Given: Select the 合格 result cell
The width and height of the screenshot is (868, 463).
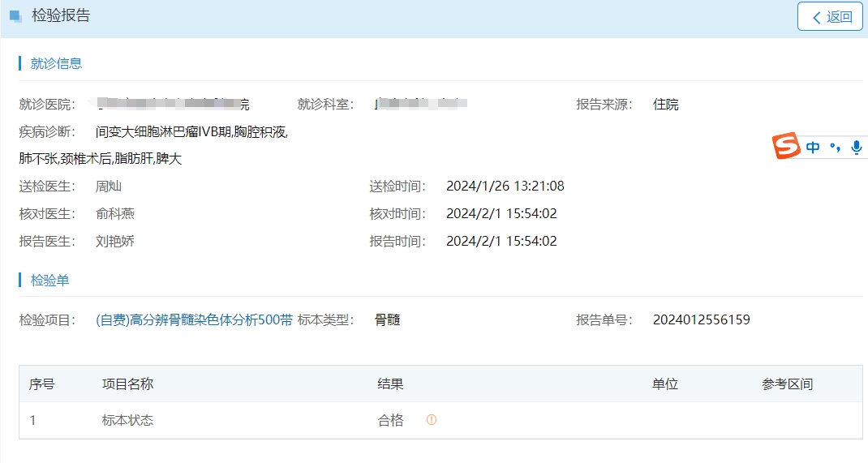Looking at the screenshot, I should coord(390,420).
